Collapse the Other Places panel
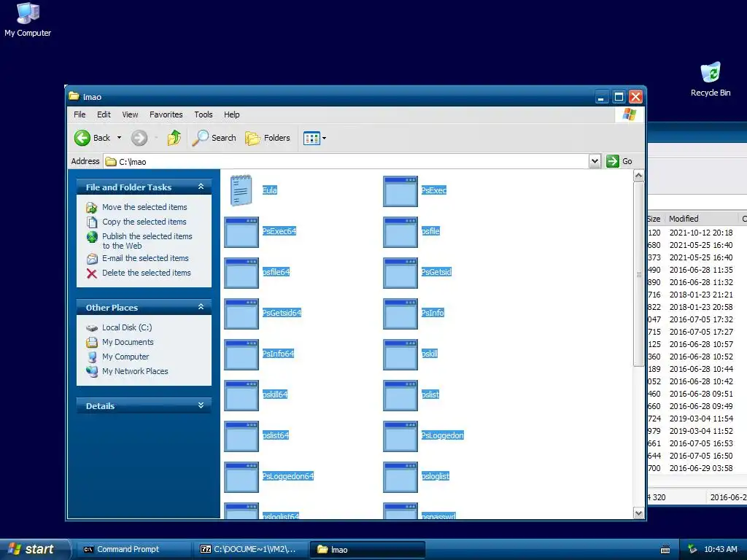The image size is (747, 560). coord(201,307)
